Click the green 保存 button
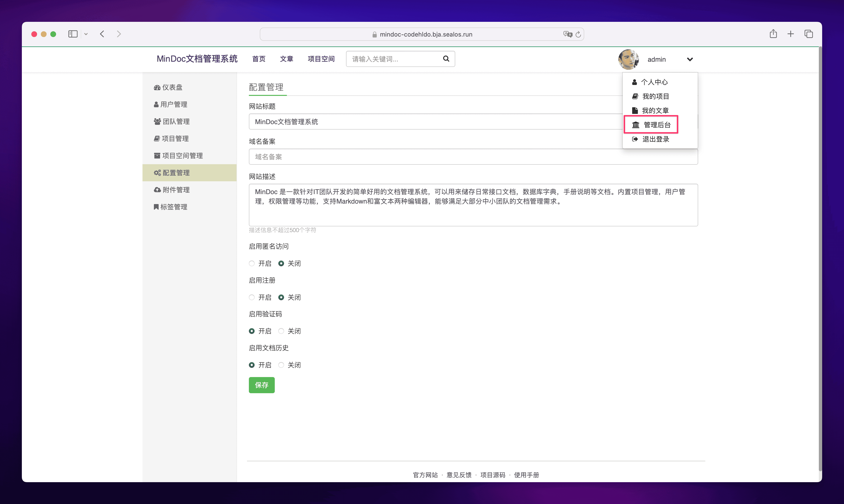Viewport: 844px width, 504px height. point(261,385)
